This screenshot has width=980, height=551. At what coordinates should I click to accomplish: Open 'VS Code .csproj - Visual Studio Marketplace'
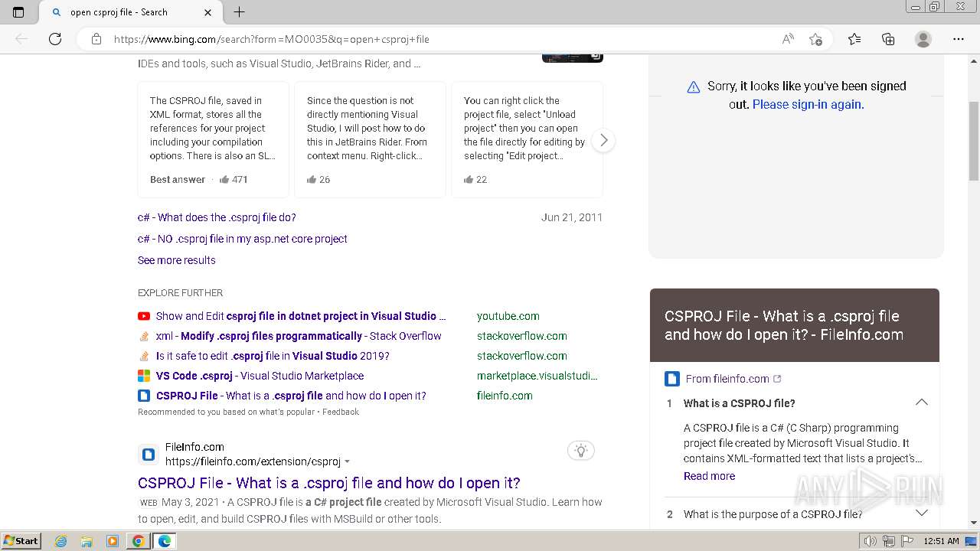pos(260,376)
